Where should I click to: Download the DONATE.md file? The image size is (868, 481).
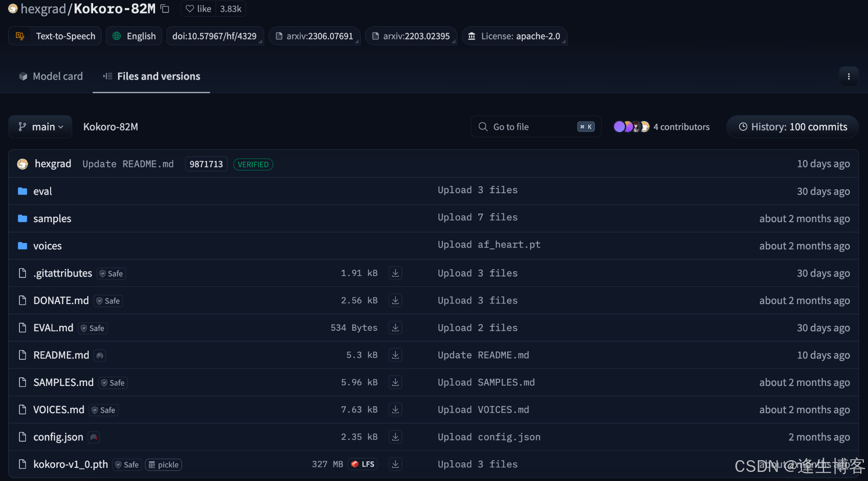point(395,300)
